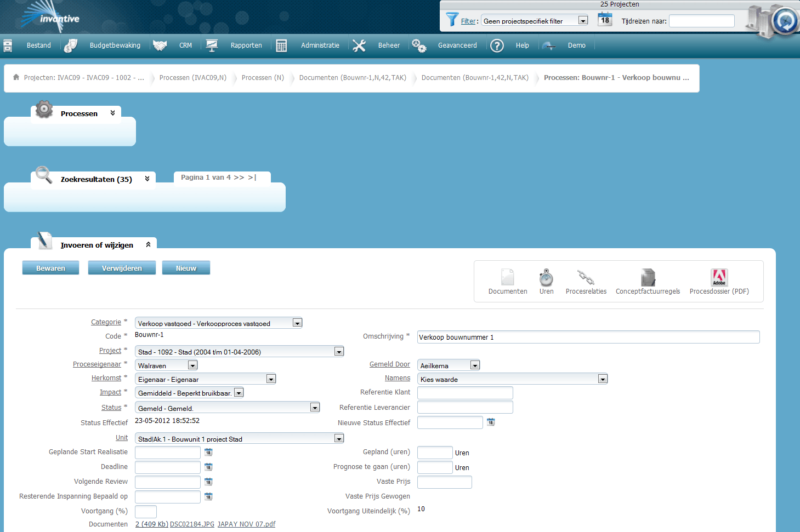This screenshot has width=800, height=532.
Task: Click the Nieuw button
Action: (x=186, y=268)
